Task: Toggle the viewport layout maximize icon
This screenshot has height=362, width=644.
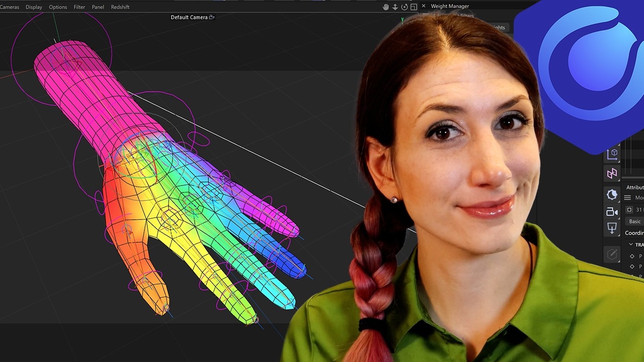Action: (414, 7)
